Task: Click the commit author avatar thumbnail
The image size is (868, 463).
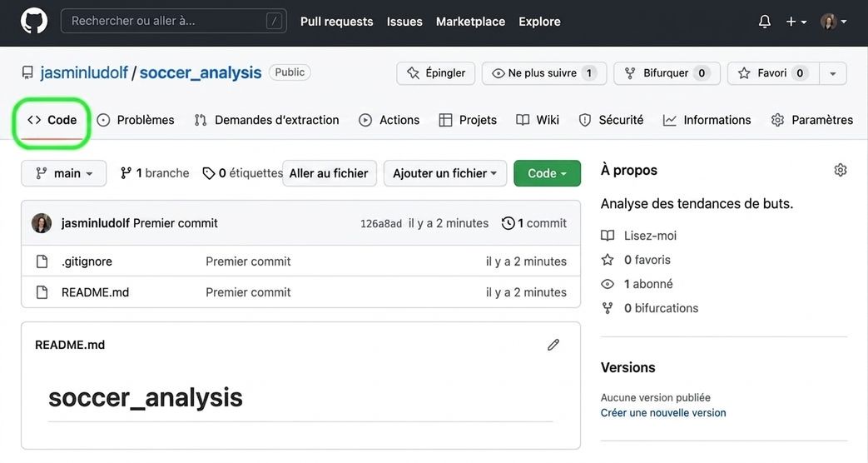Action: pyautogui.click(x=42, y=223)
